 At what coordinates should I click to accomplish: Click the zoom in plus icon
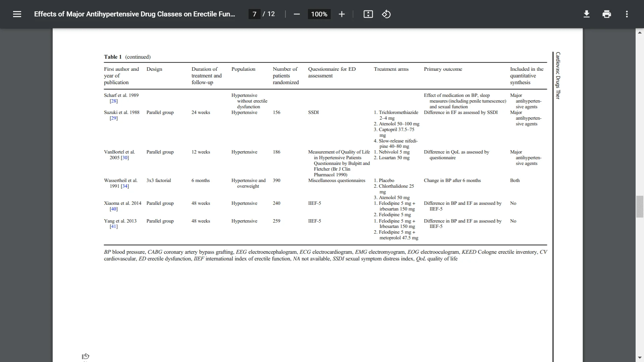[341, 14]
